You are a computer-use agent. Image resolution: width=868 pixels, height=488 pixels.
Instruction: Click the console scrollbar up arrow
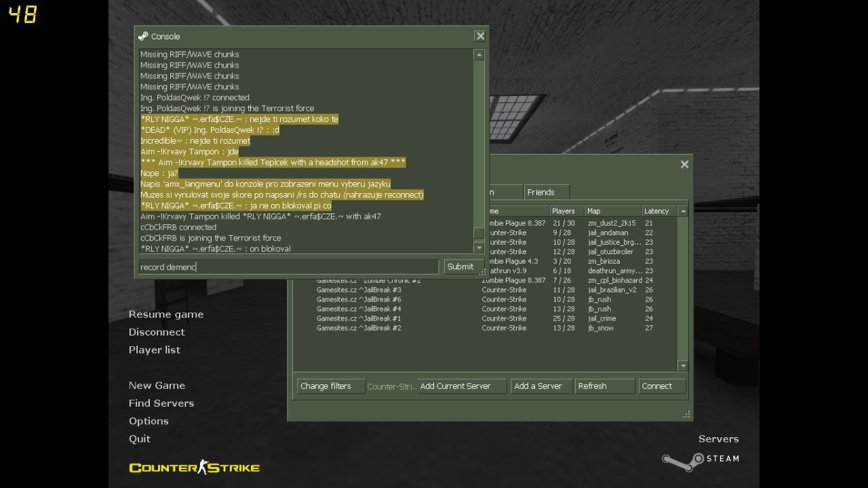tap(479, 55)
